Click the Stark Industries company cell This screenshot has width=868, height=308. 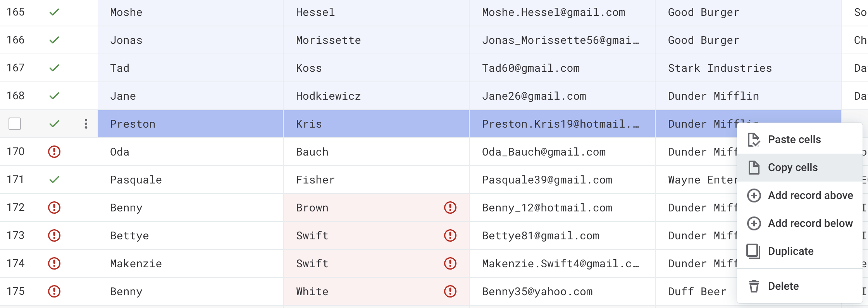pos(748,68)
